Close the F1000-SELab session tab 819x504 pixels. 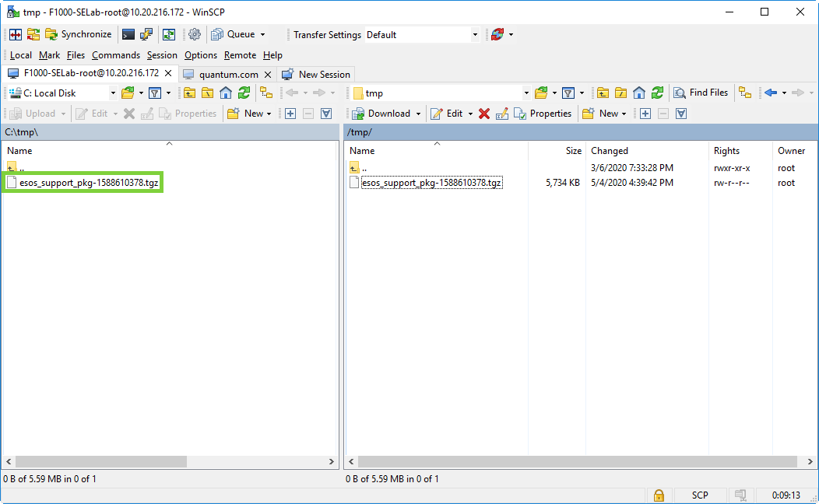(169, 73)
